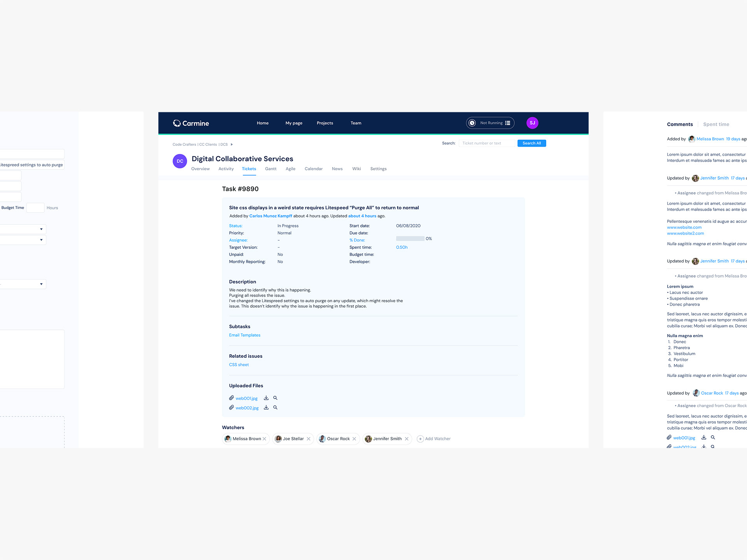The height and width of the screenshot is (560, 747).
Task: Focus the Budget Time hours field
Action: click(35, 208)
